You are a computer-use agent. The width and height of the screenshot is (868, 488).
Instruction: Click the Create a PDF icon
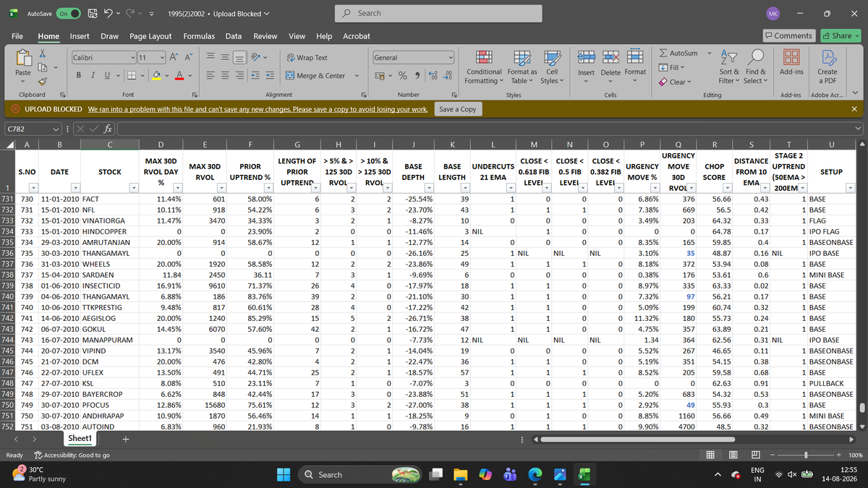point(827,67)
